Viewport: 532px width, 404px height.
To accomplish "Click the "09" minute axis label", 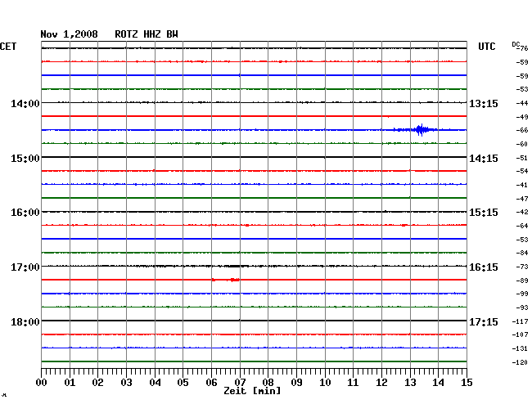I will [x=296, y=383].
